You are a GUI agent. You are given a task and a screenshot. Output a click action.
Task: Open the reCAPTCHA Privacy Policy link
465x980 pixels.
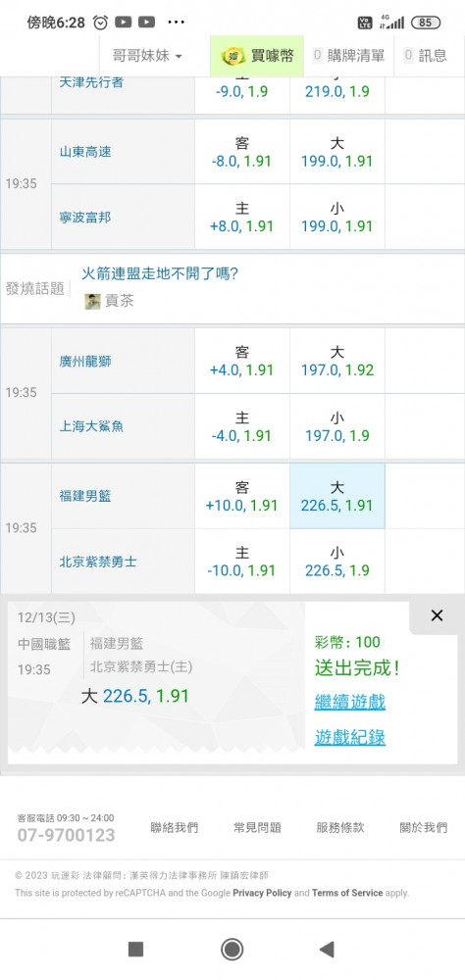pos(262,893)
